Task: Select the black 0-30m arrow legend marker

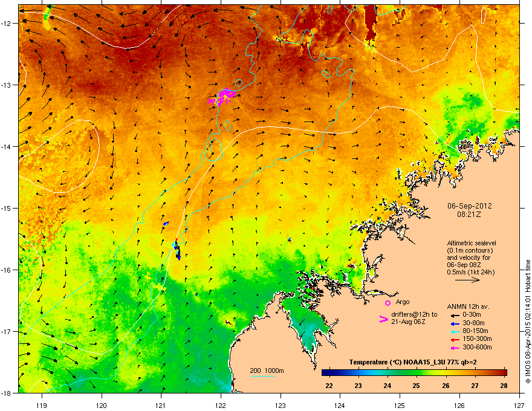Action: click(455, 316)
